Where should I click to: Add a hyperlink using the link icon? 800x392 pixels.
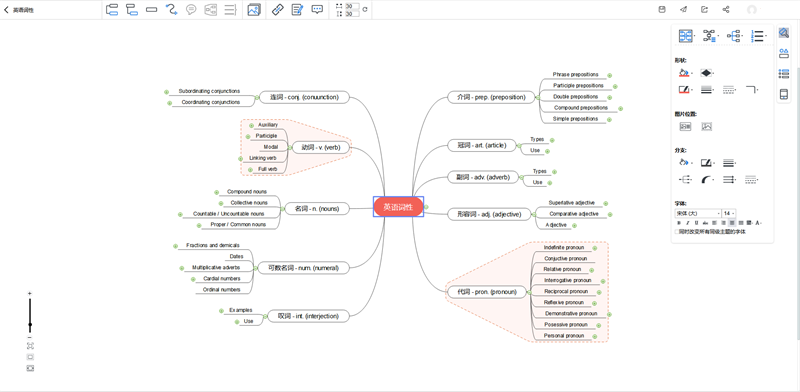(x=277, y=10)
